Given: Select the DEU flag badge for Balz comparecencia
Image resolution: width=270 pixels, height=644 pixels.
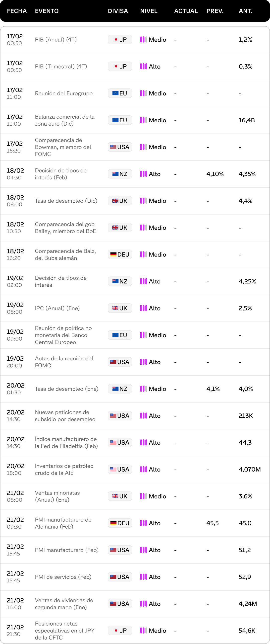Looking at the screenshot, I should [x=120, y=254].
